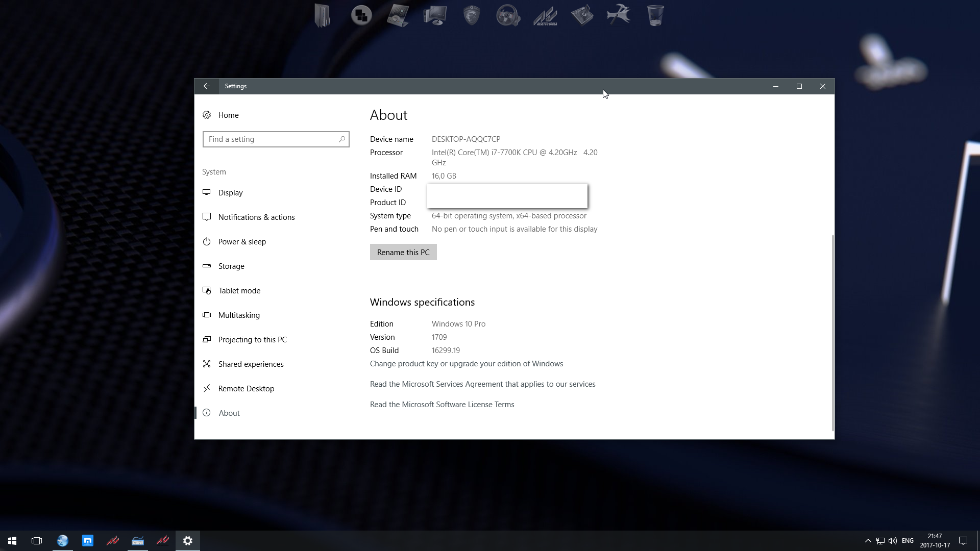
Task: Click the back arrow in Settings
Action: 207,86
